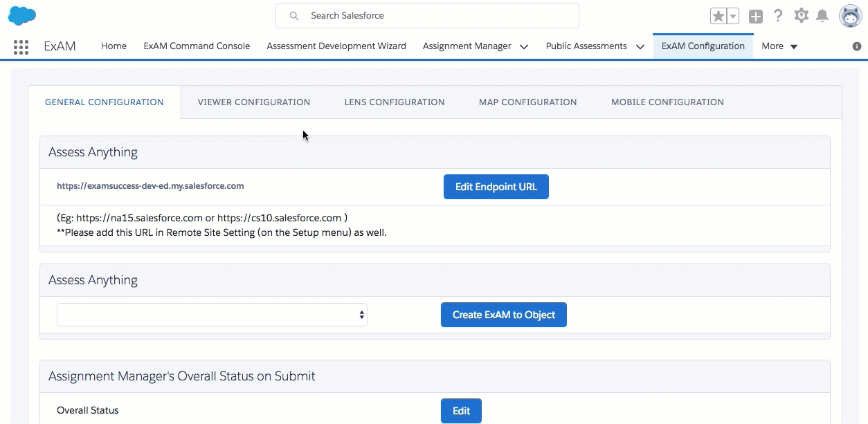Click the Favorites star icon

point(718,16)
